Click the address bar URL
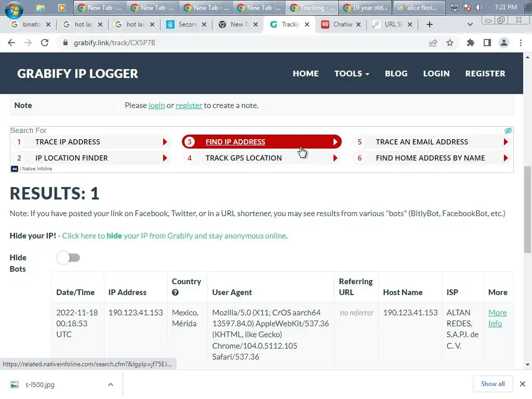 pos(114,43)
